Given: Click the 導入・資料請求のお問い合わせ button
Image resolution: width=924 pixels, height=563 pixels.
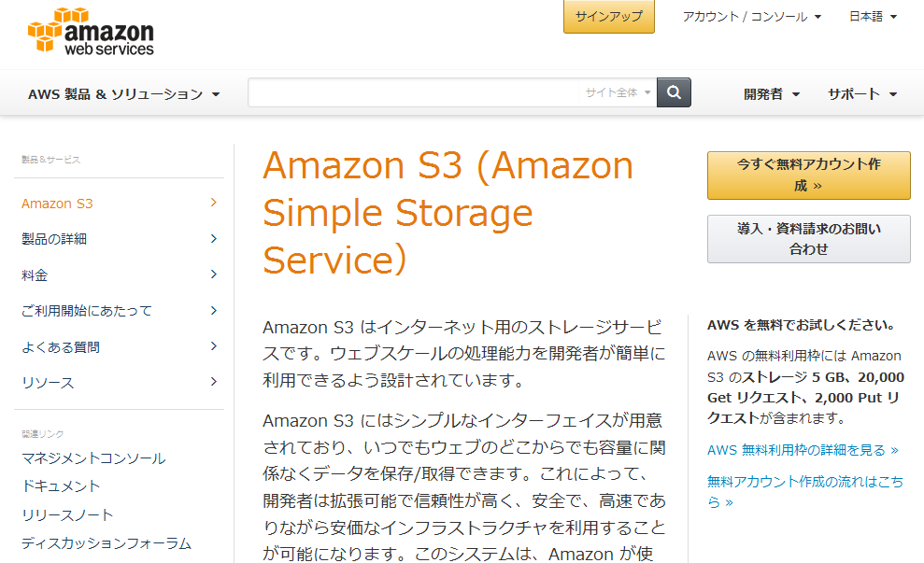Looking at the screenshot, I should coord(808,238).
